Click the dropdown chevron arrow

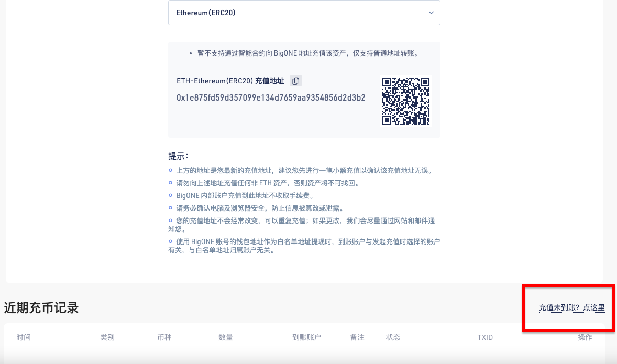tap(431, 13)
